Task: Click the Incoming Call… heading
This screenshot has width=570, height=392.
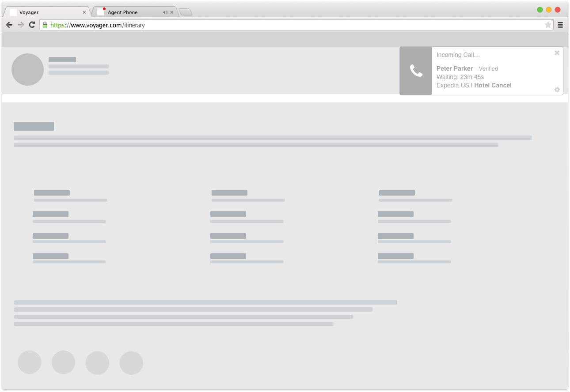Action: 458,55
